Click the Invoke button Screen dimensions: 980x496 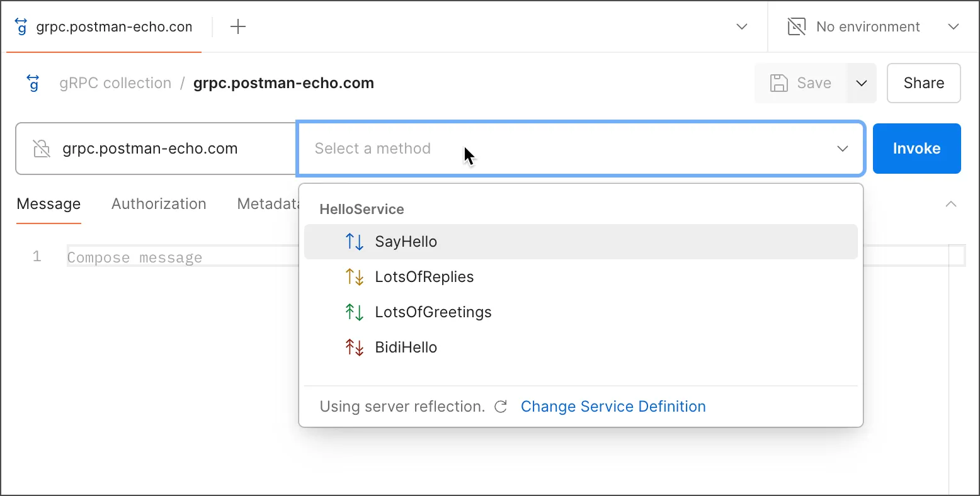click(916, 149)
